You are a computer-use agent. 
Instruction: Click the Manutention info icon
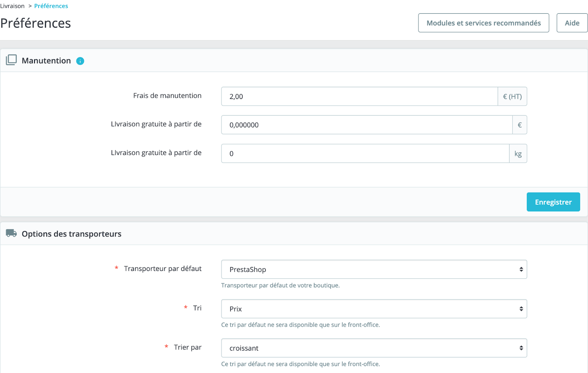coord(80,61)
